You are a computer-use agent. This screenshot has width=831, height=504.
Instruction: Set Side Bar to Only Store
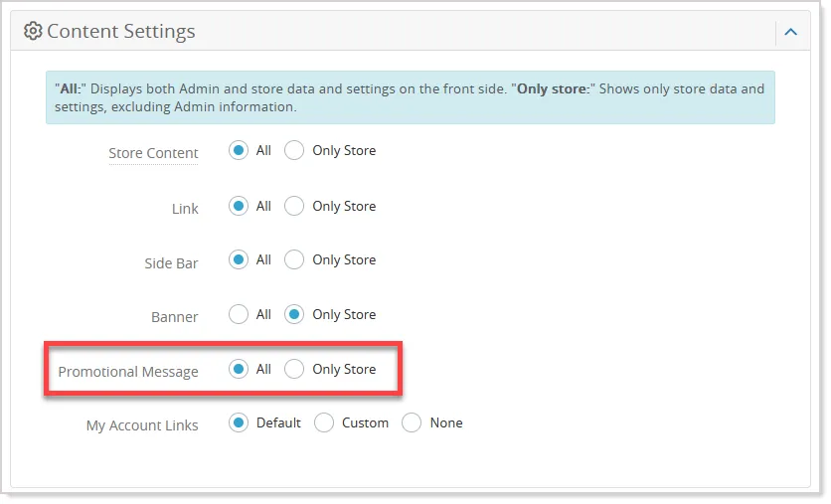tap(294, 259)
